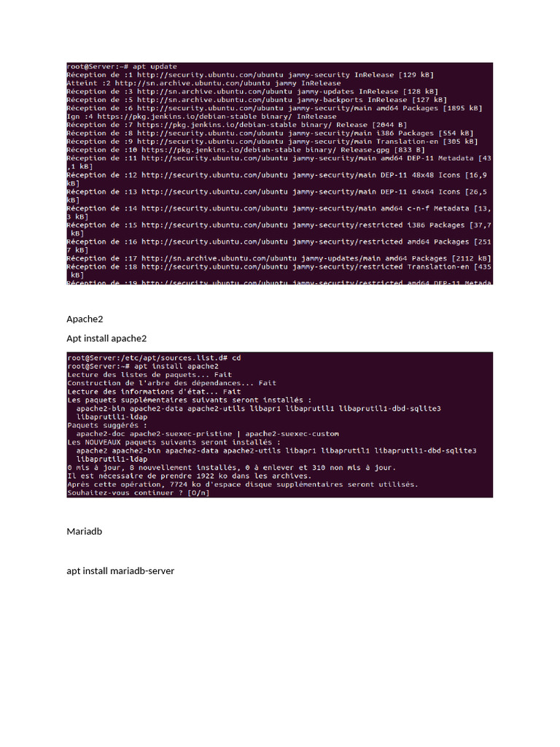Click the "Souhaitez-vous continuer ? [O/n]" prompt
Screen dimensions: 560x747
[139, 493]
